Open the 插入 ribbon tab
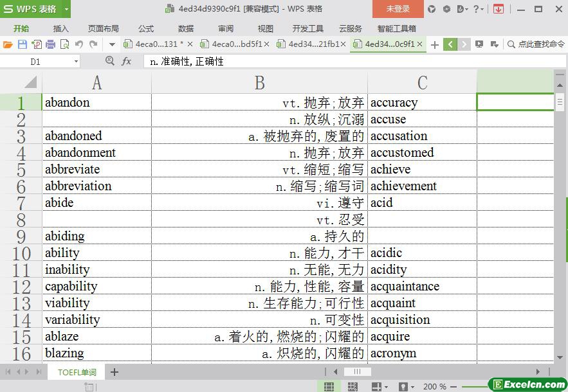Viewport: 568px width, 392px height. (61, 28)
